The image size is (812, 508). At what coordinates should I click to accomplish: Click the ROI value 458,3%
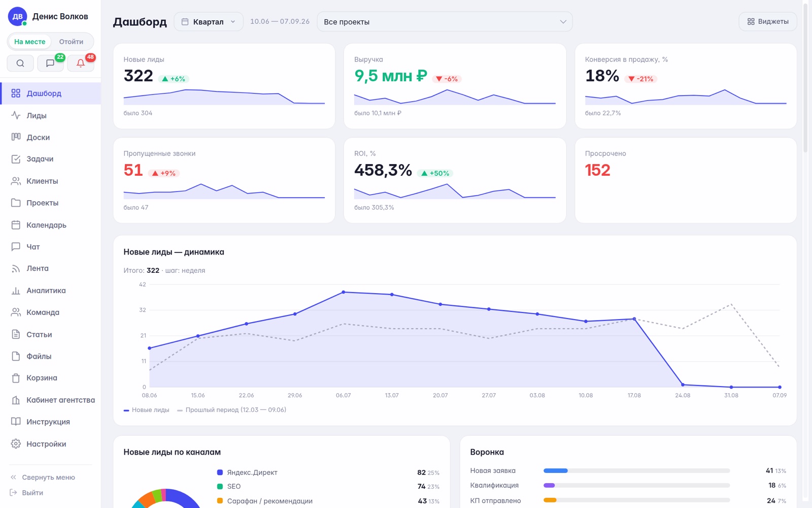pos(383,170)
